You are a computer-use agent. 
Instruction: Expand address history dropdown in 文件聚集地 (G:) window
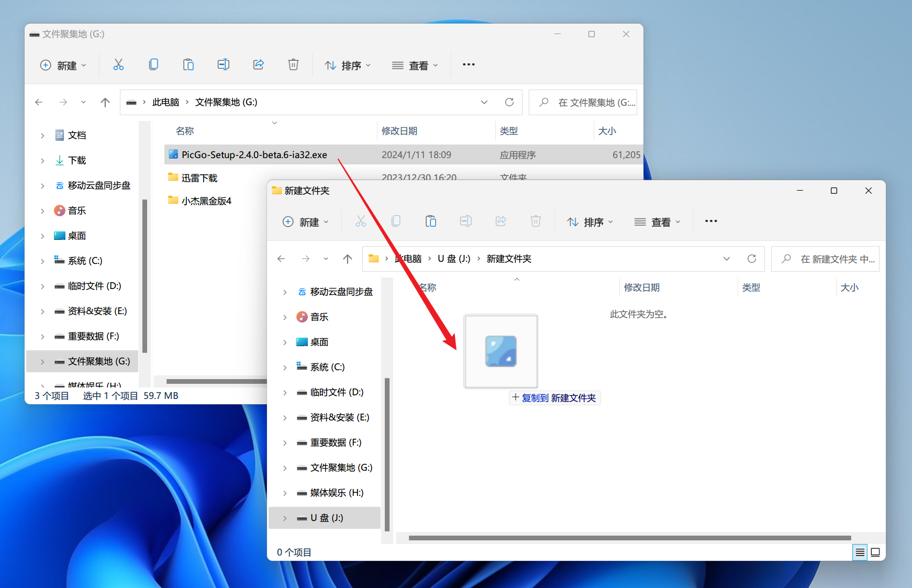pyautogui.click(x=484, y=102)
